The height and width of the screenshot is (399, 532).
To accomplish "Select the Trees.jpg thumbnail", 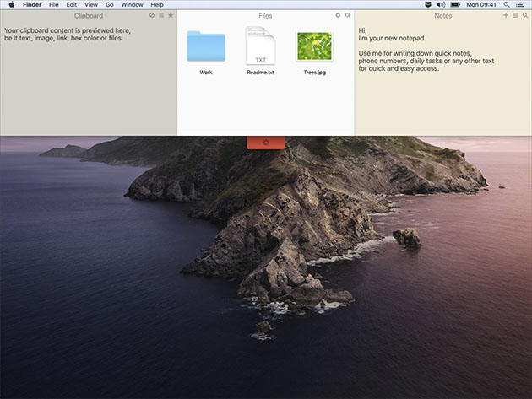I will tap(314, 47).
